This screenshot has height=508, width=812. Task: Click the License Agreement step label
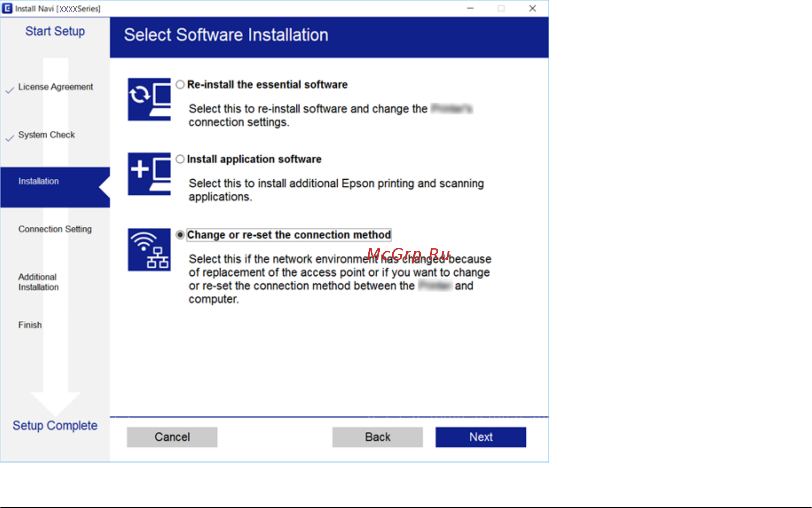point(56,87)
